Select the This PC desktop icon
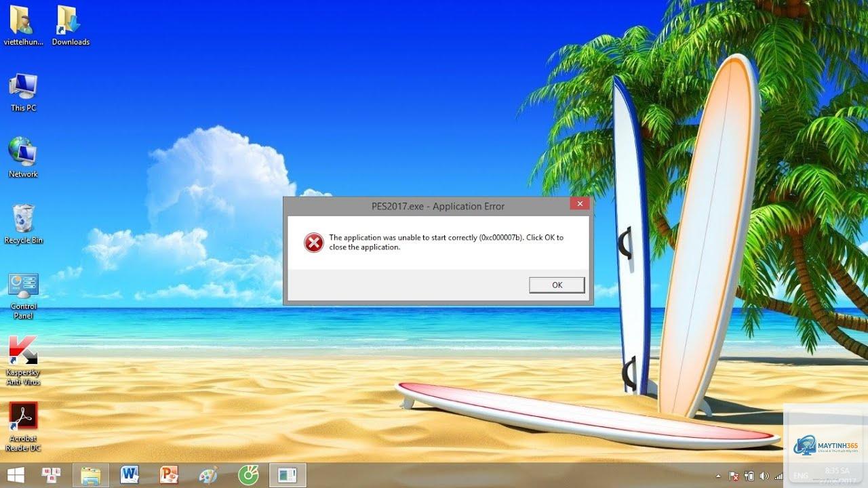Screen dimensions: 868x488 pyautogui.click(x=23, y=93)
